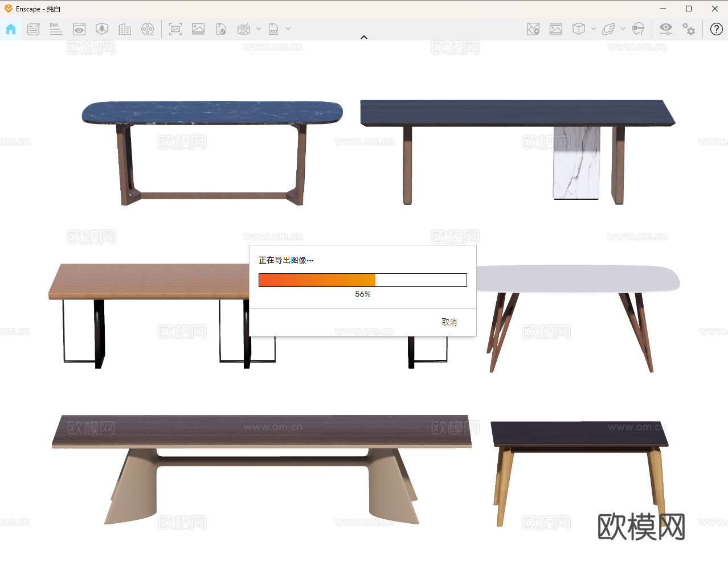This screenshot has height=587, width=728.
Task: Expand the EXE export dropdown arrow
Action: tap(288, 28)
